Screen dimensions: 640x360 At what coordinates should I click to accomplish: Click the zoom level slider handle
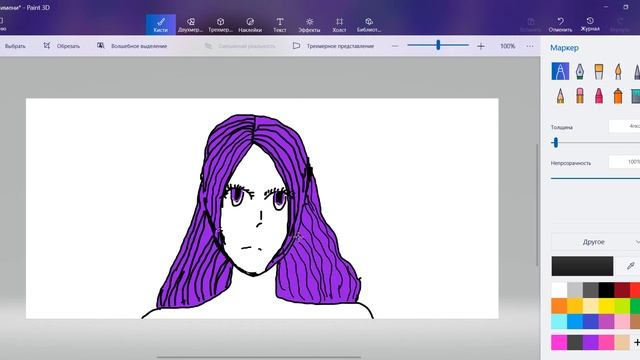click(x=438, y=45)
